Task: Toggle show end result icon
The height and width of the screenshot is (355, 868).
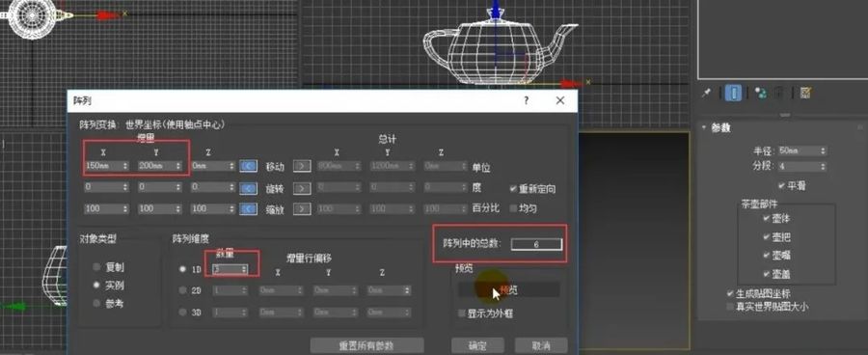Action: click(x=734, y=93)
